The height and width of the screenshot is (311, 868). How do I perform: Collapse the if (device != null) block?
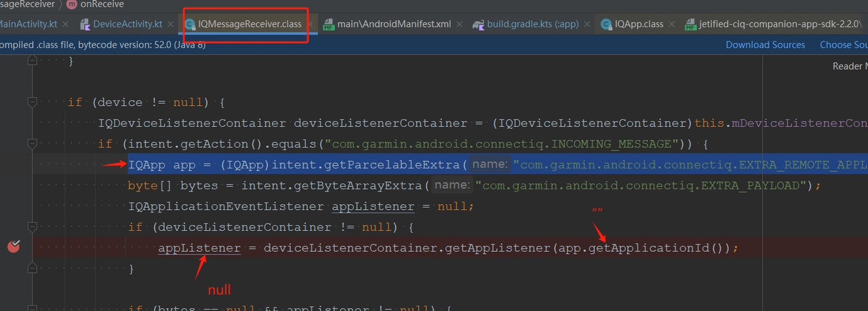tap(32, 102)
